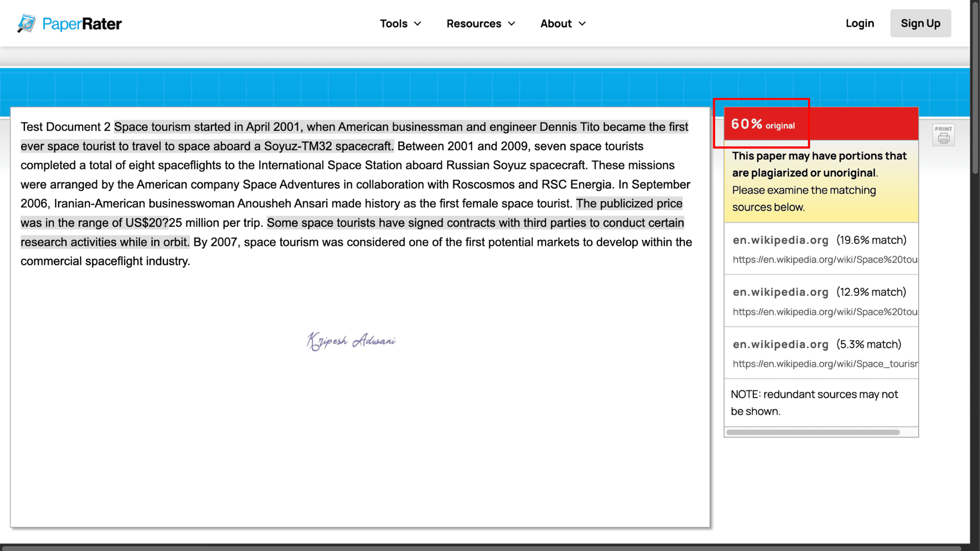
Task: Expand the About dropdown chevron
Action: click(582, 24)
